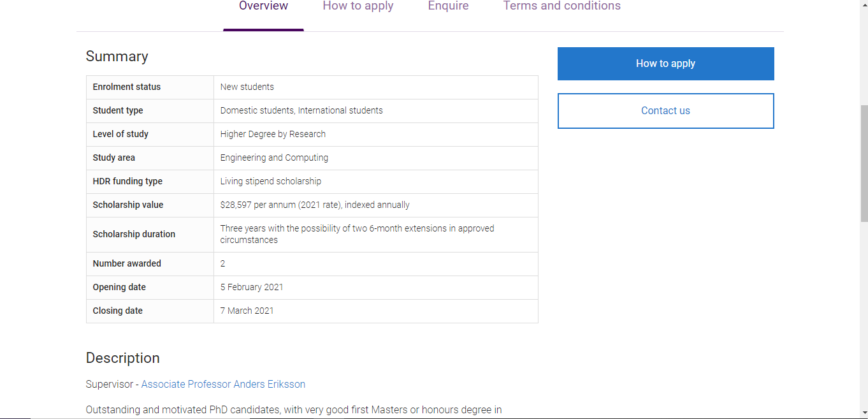The height and width of the screenshot is (419, 868).
Task: Click the Opening date label
Action: pyautogui.click(x=119, y=288)
